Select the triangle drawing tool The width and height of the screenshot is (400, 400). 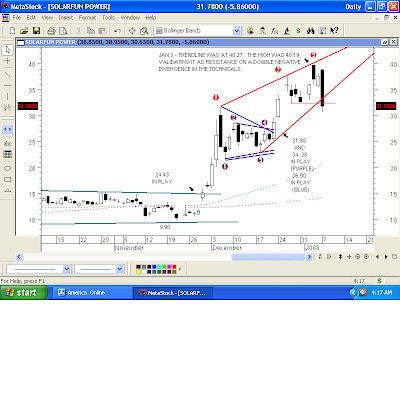(x=8, y=191)
